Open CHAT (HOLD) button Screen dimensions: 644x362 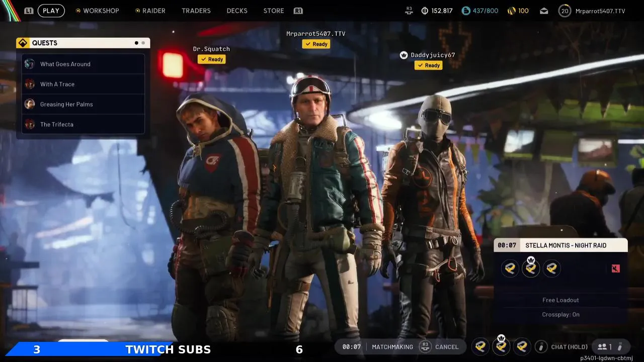tap(570, 347)
